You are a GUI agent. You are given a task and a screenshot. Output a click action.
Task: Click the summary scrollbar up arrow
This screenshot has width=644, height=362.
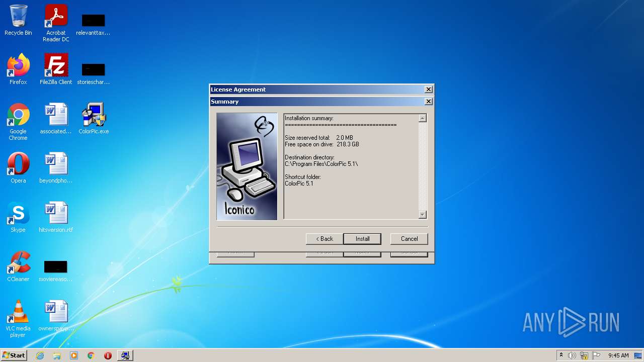coord(423,118)
